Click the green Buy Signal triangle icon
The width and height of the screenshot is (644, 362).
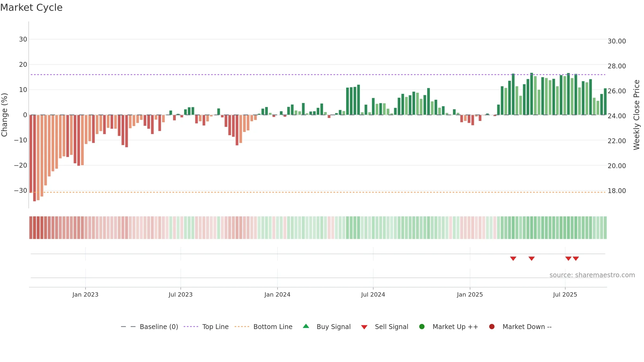(x=306, y=326)
